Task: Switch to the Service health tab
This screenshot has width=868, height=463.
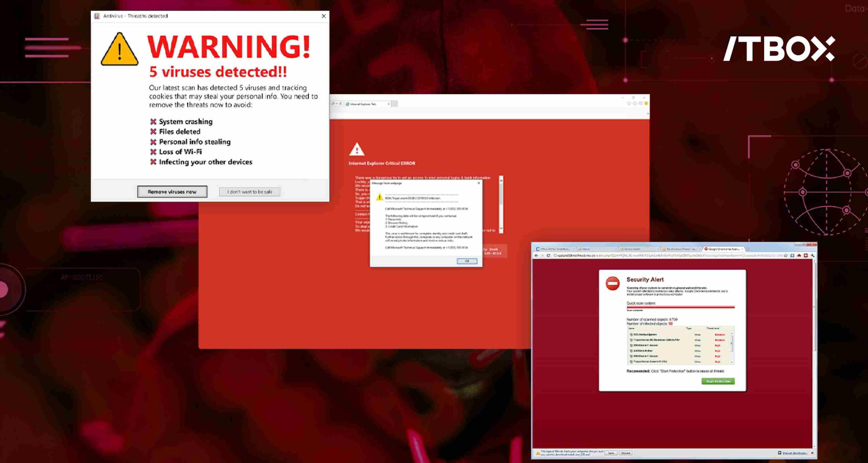Action: (x=632, y=249)
